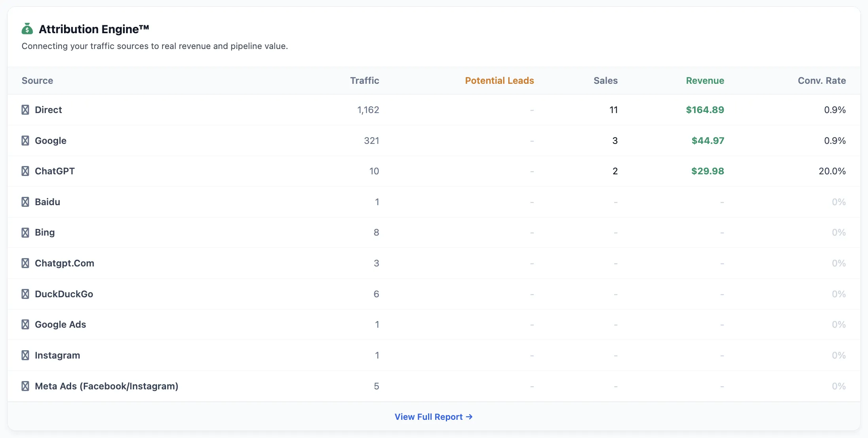This screenshot has height=438, width=868.
Task: Click the Source column header
Action: [37, 81]
